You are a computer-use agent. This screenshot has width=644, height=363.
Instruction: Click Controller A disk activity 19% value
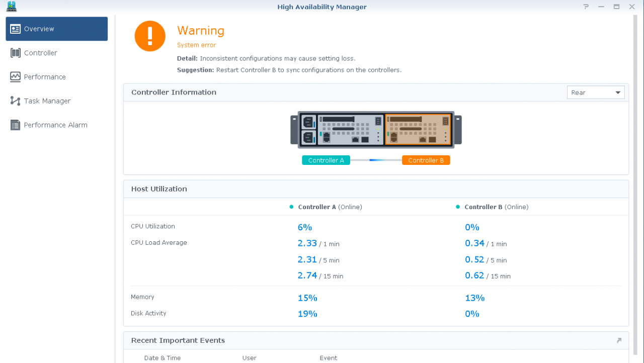coord(307,314)
